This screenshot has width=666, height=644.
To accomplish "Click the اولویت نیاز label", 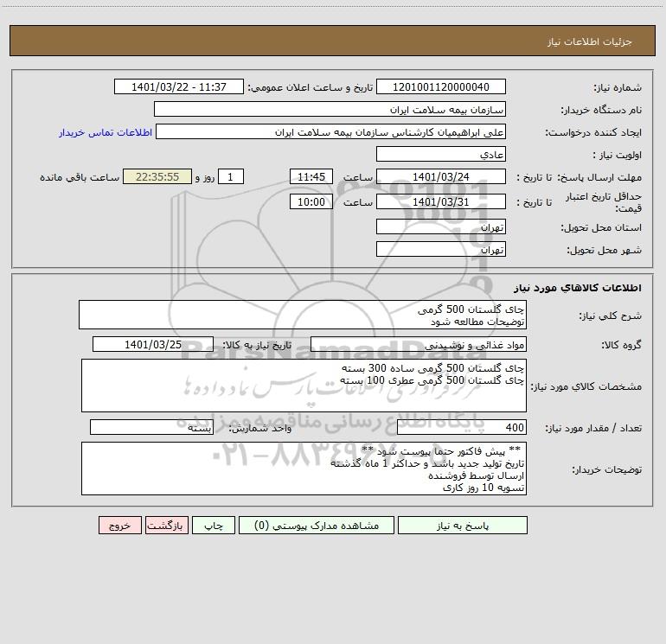I will (618, 155).
